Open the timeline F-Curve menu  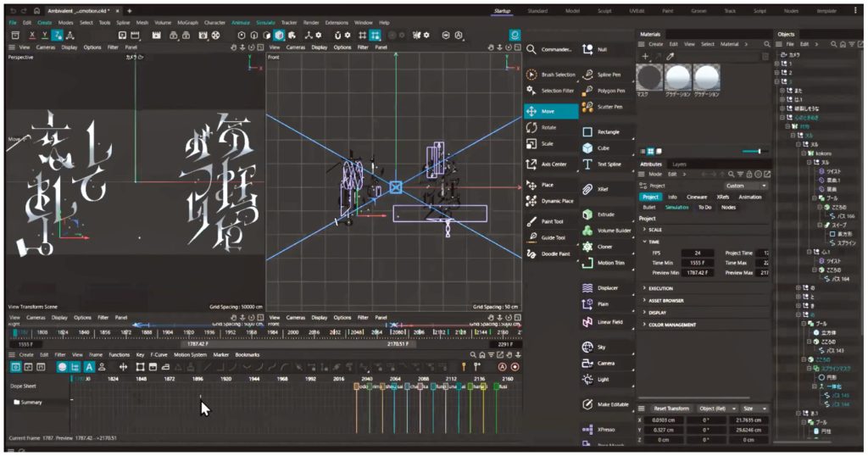(x=159, y=355)
